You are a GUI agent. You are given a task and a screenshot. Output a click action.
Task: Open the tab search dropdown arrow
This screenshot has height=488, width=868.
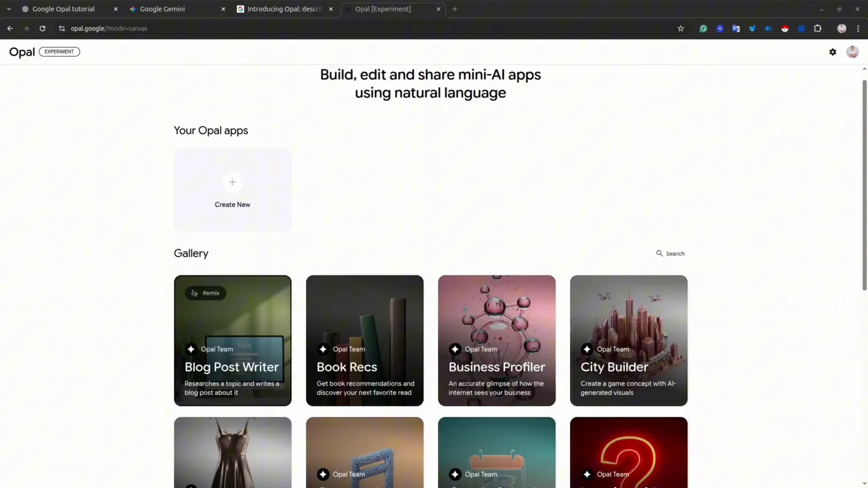pos(9,9)
